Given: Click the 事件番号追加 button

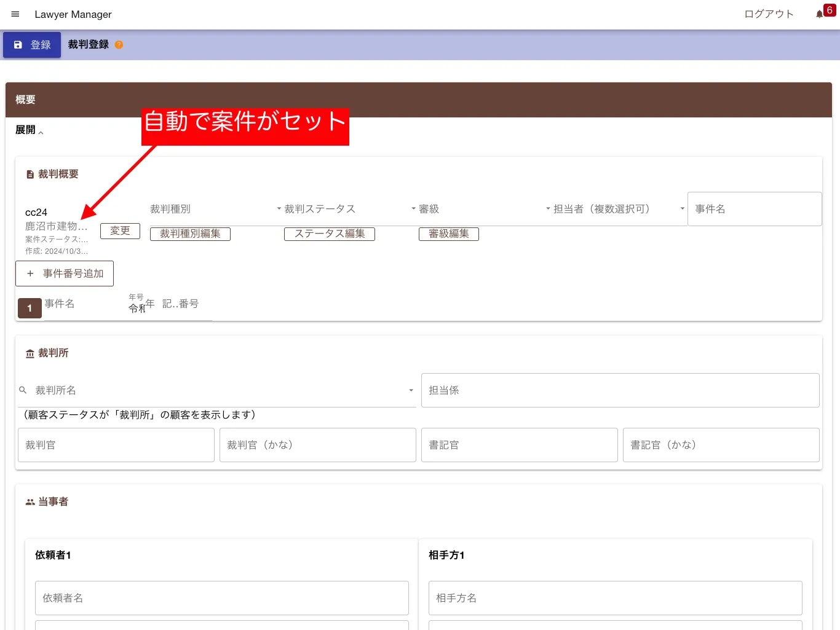Looking at the screenshot, I should 65,274.
